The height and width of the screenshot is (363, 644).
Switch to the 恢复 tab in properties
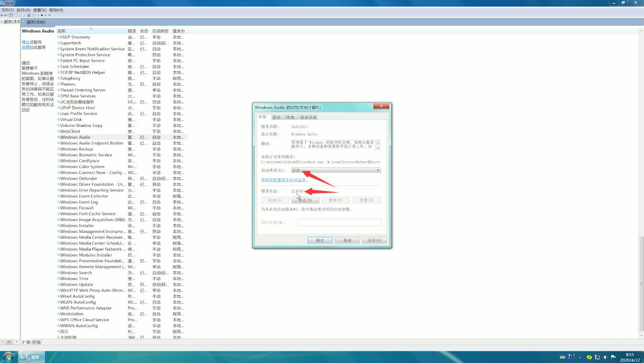[x=291, y=117]
